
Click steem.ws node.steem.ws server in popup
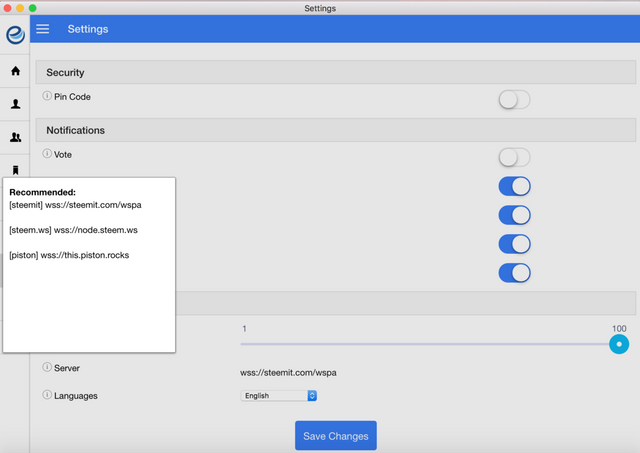click(x=73, y=230)
